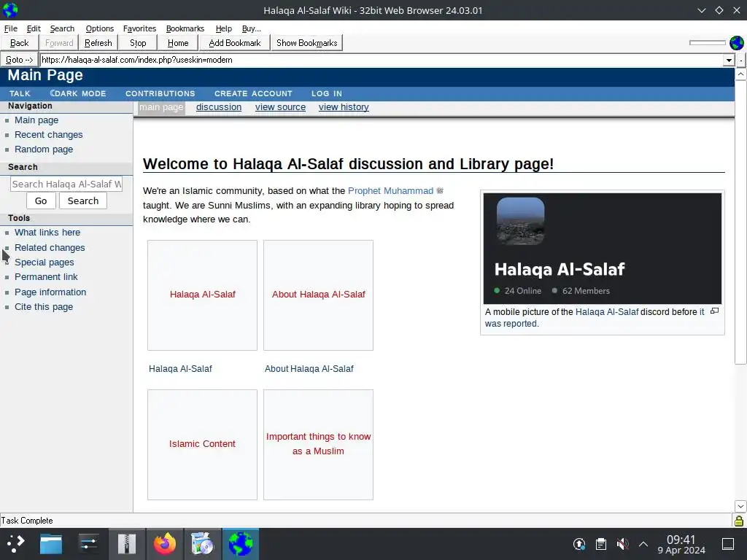This screenshot has width=747, height=560.
Task: Open the clipboard tray icon
Action: coord(601,543)
